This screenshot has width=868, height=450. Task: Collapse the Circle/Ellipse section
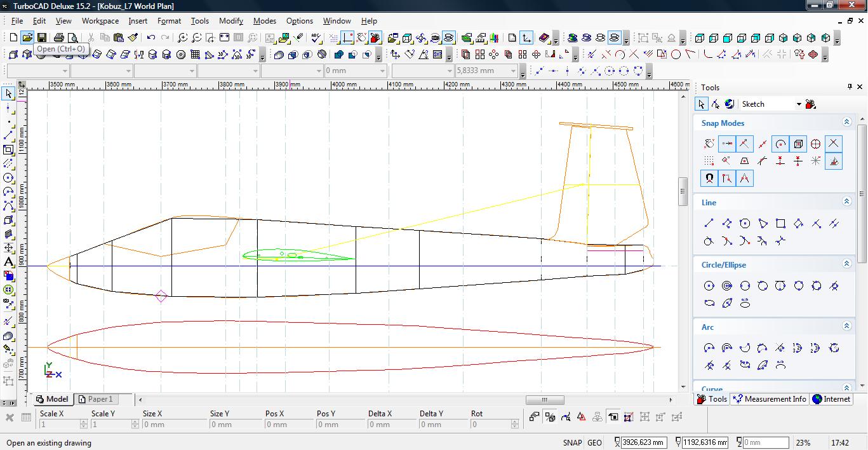[x=846, y=264]
